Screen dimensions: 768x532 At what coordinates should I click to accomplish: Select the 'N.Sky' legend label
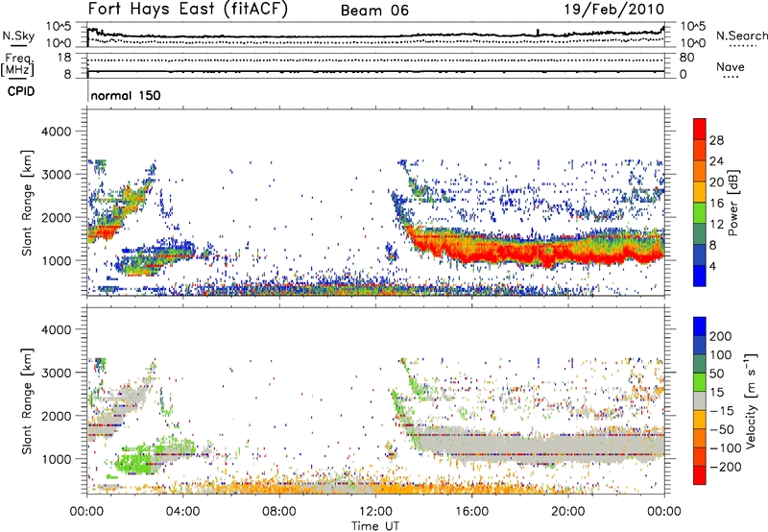18,36
